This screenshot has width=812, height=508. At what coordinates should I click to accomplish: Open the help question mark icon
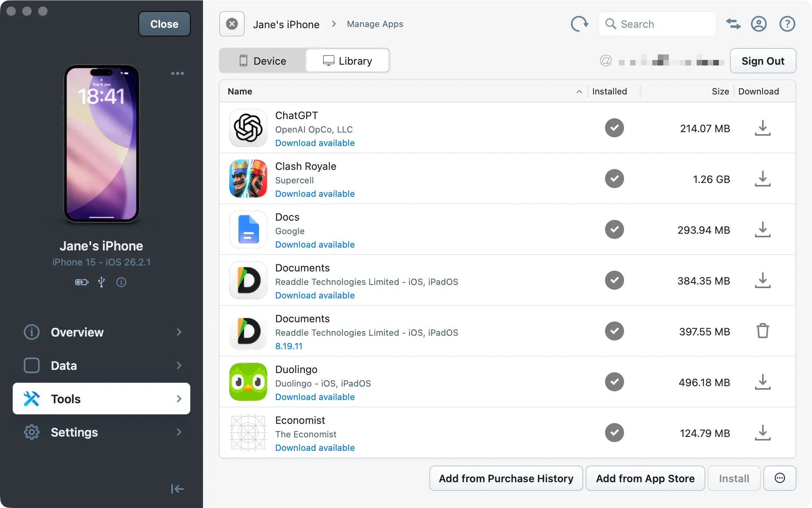click(787, 24)
